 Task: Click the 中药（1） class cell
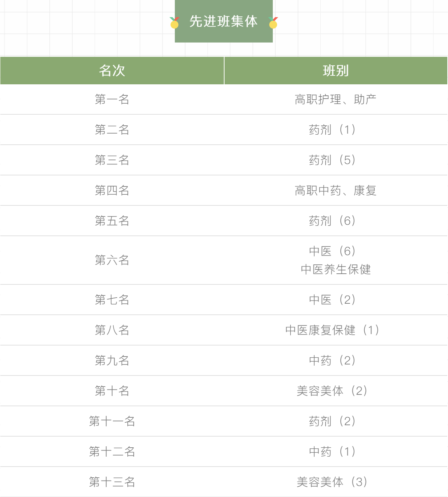tap(336, 452)
